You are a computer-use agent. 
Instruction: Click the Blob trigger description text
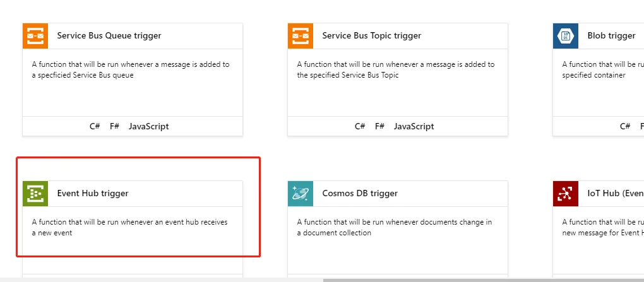point(603,70)
